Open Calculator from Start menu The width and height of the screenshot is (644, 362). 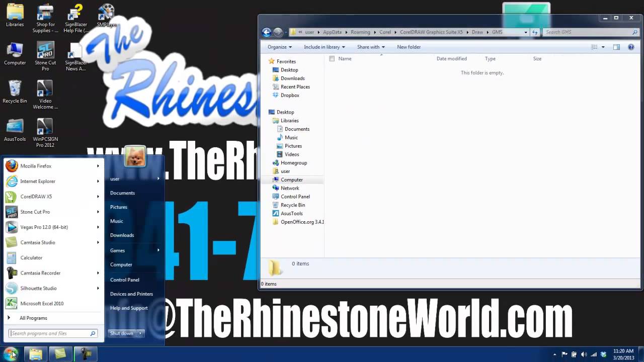[53, 257]
